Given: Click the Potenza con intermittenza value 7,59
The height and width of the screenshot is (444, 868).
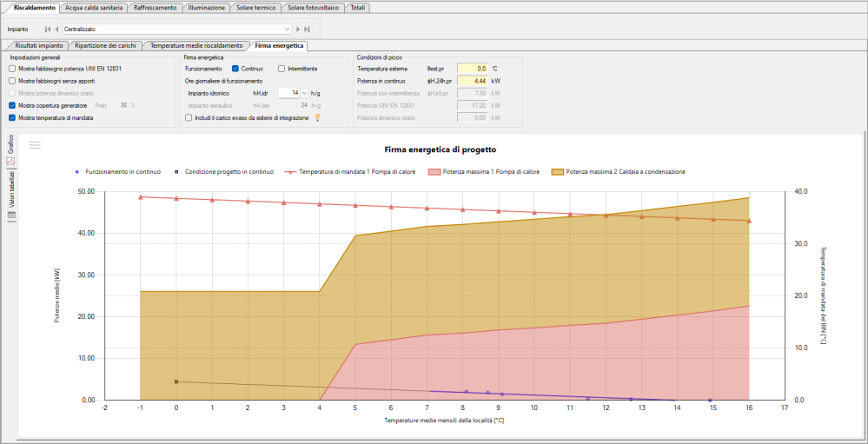Looking at the screenshot, I should [472, 93].
